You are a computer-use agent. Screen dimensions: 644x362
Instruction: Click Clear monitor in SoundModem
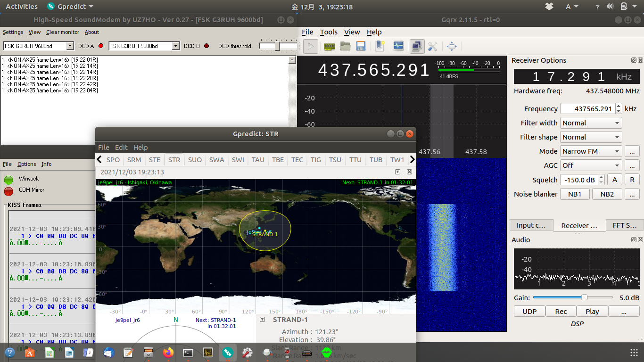pos(63,32)
